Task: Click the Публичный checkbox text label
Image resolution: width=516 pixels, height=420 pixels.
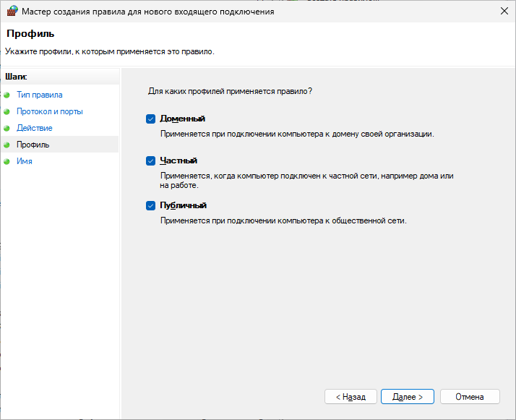Action: click(184, 205)
